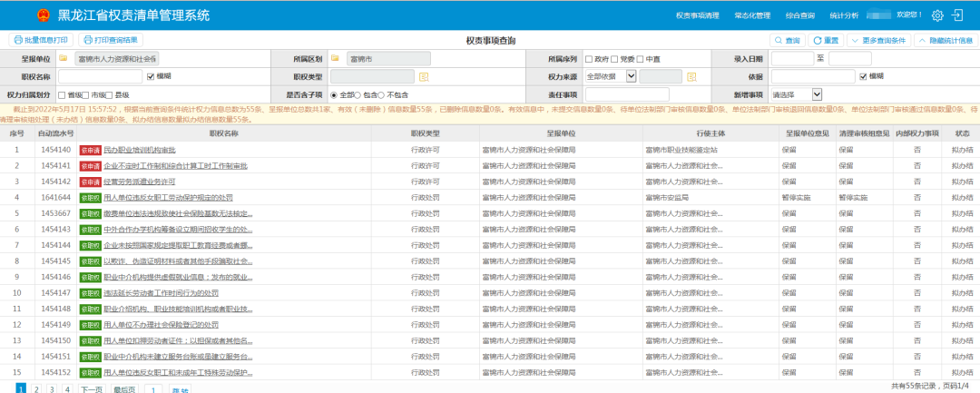
Task: Click the 责任事项 input field
Action: (x=627, y=94)
